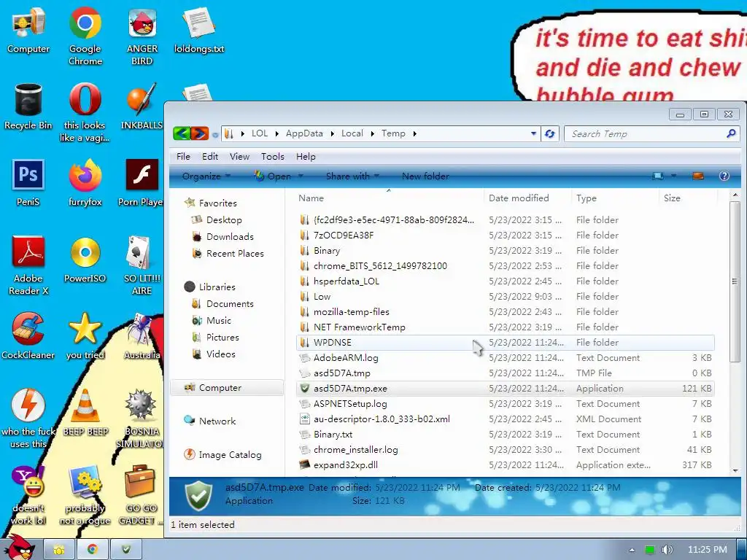Refresh the Temp folder view

point(549,134)
